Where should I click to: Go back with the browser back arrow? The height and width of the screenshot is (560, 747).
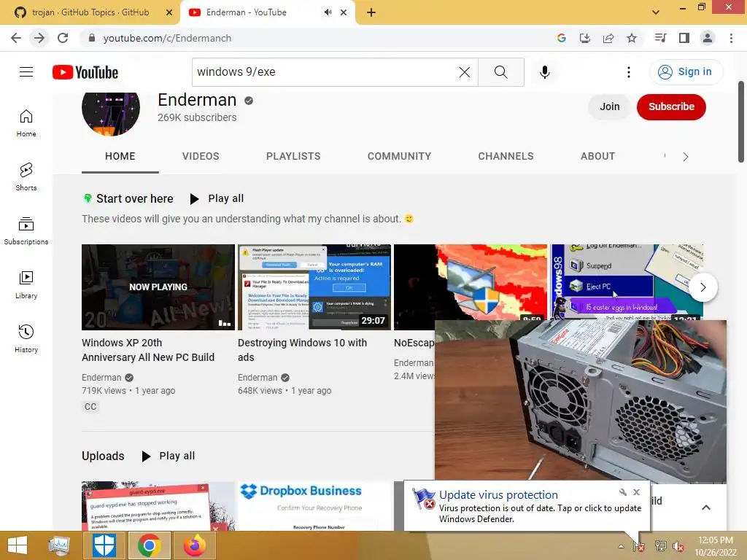[x=16, y=38]
